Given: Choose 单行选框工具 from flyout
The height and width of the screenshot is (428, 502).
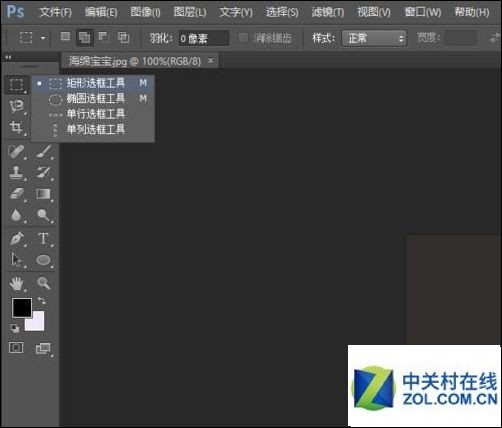Looking at the screenshot, I should pyautogui.click(x=93, y=114).
